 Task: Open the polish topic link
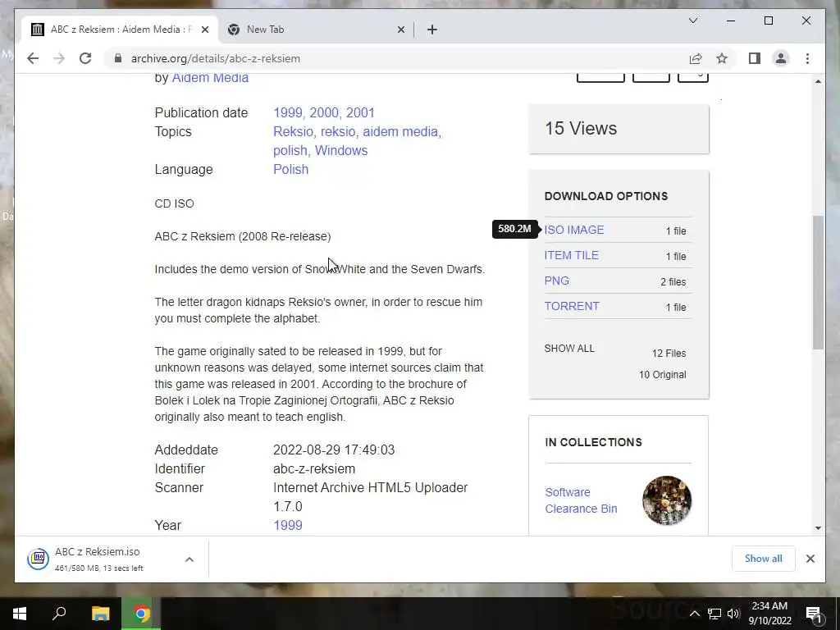(x=290, y=151)
